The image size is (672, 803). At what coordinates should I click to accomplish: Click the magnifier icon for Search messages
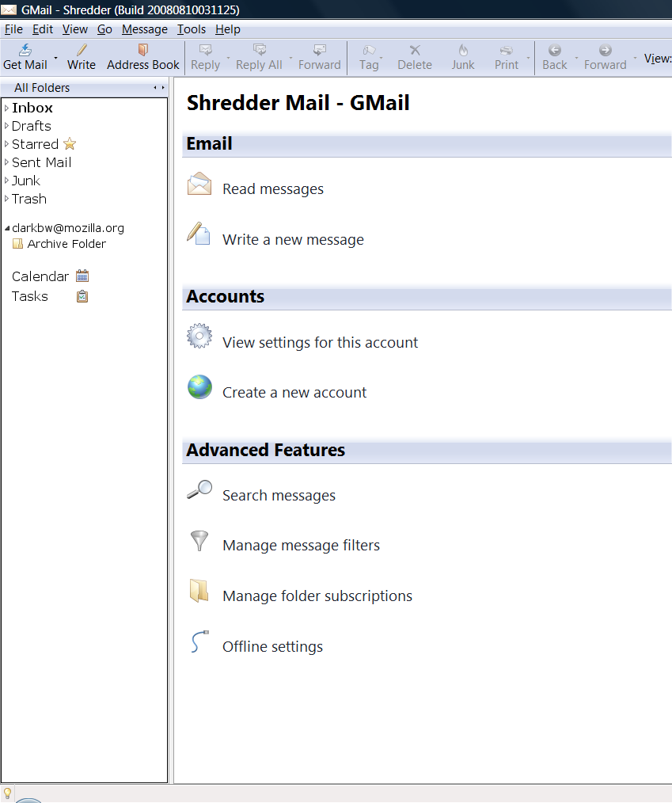tap(199, 489)
